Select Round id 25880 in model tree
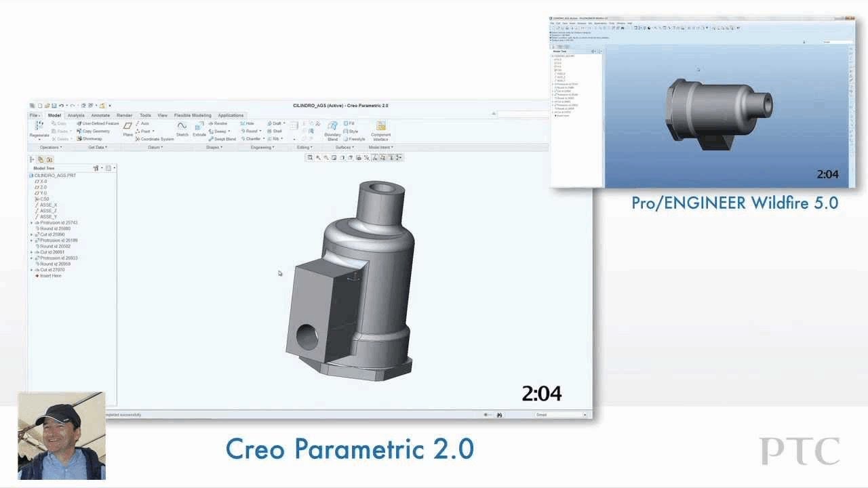Image resolution: width=868 pixels, height=488 pixels. 54,228
